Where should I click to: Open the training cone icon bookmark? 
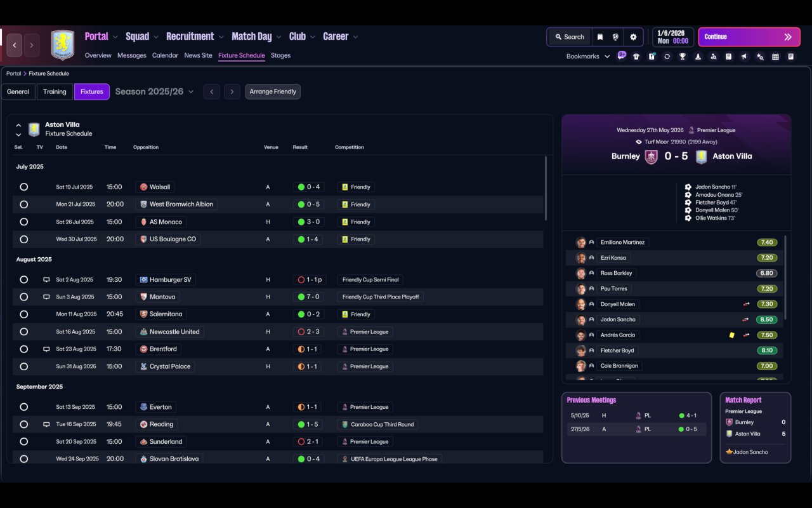pyautogui.click(x=698, y=57)
